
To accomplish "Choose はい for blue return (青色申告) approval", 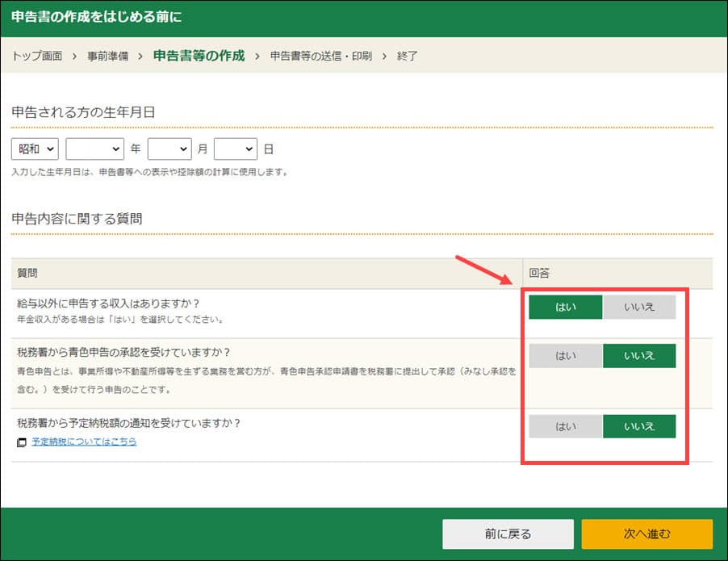I will point(566,356).
